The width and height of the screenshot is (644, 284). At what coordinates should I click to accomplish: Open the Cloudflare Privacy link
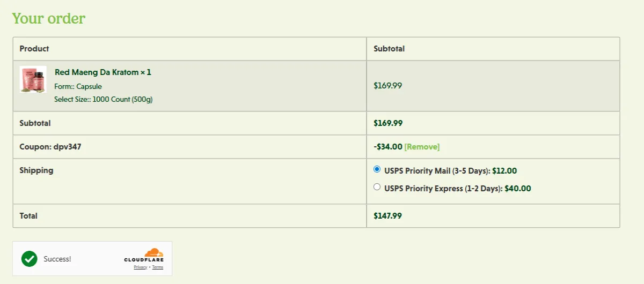point(140,267)
